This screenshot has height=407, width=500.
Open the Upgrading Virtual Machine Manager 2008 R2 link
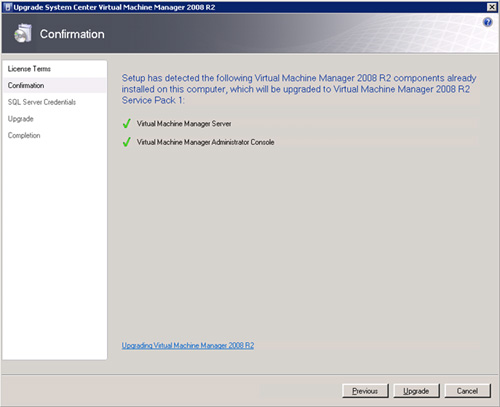(x=188, y=346)
